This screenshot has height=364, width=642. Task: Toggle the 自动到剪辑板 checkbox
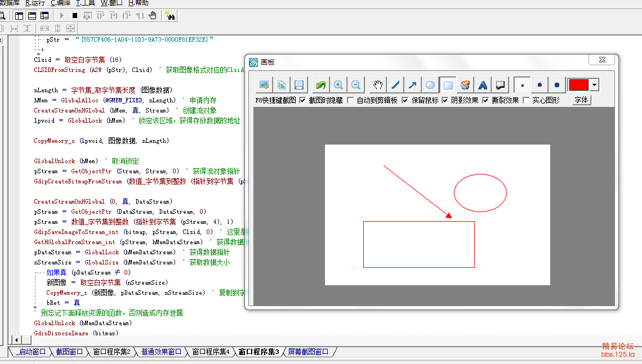[x=405, y=100]
